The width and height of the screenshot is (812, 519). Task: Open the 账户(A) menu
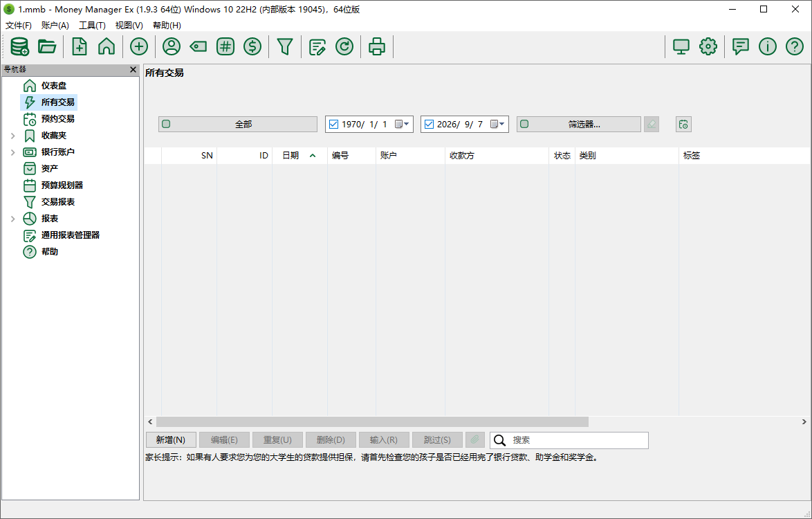pos(55,26)
